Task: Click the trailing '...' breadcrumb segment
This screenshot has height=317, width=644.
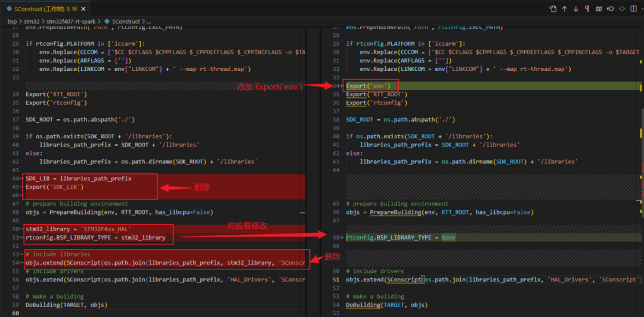Action: pos(149,21)
